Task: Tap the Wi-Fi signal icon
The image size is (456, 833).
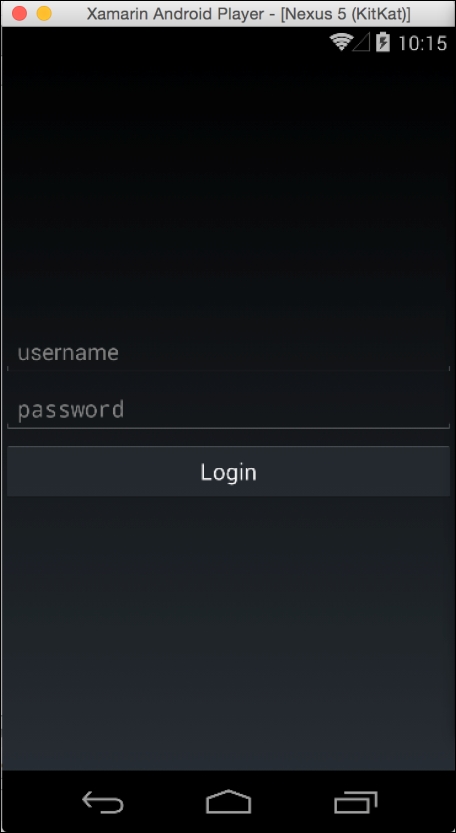Action: click(x=341, y=42)
